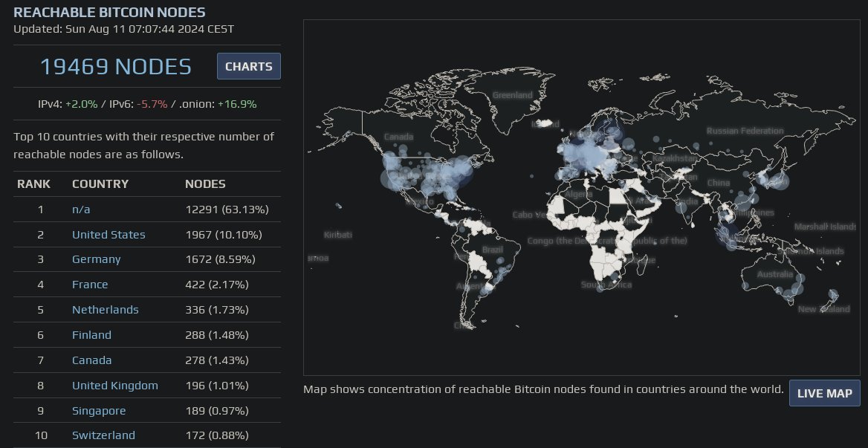Click the Canada label on the map
Viewport: 868px width, 448px height.
(398, 137)
